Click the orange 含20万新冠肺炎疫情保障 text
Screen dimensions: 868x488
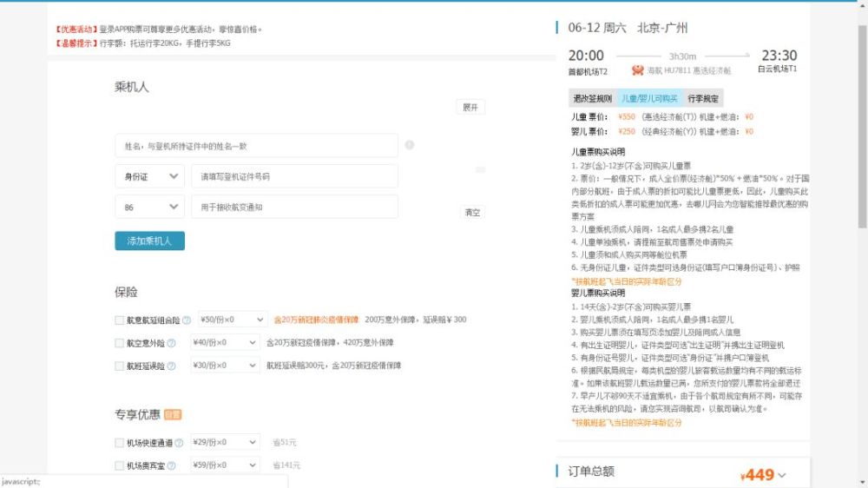316,320
